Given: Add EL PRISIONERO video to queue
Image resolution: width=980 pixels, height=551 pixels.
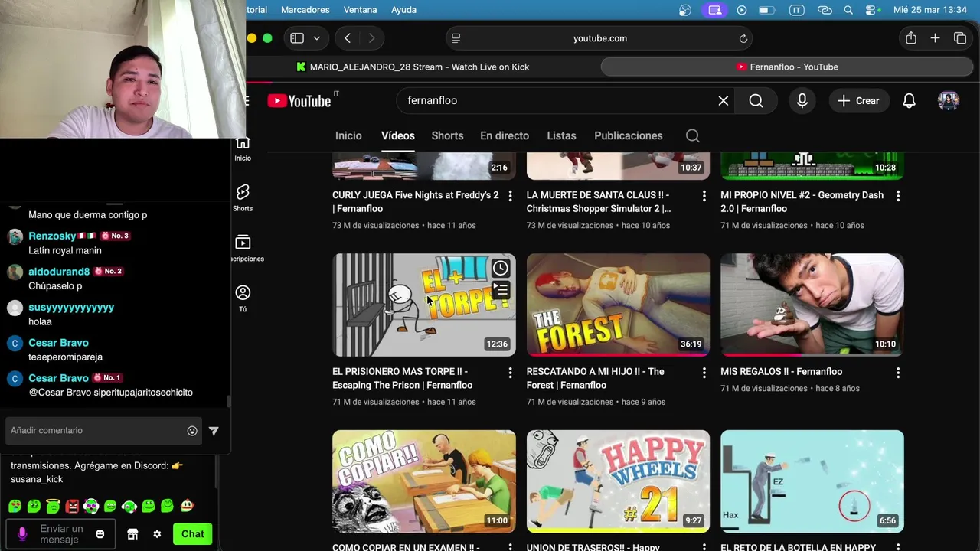Looking at the screenshot, I should [500, 290].
